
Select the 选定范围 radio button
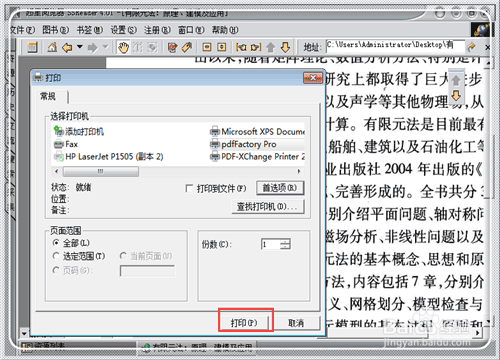(56, 256)
